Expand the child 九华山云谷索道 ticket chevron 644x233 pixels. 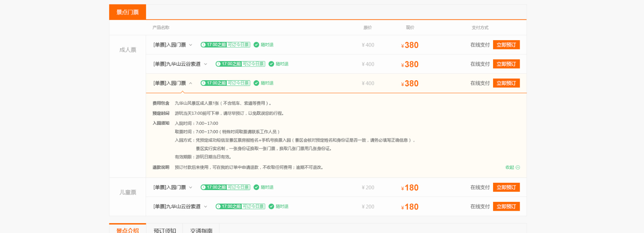(x=206, y=207)
